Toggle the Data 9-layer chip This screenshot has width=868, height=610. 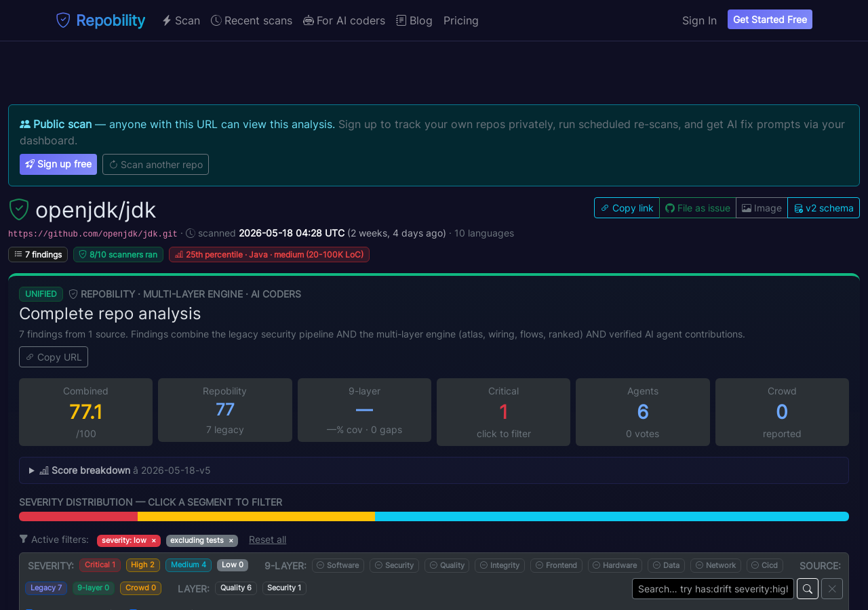pyautogui.click(x=666, y=565)
